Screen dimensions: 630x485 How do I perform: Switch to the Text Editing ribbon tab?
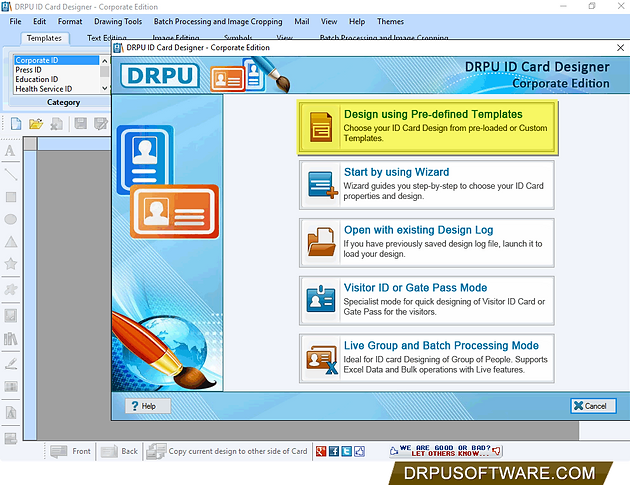pyautogui.click(x=106, y=38)
